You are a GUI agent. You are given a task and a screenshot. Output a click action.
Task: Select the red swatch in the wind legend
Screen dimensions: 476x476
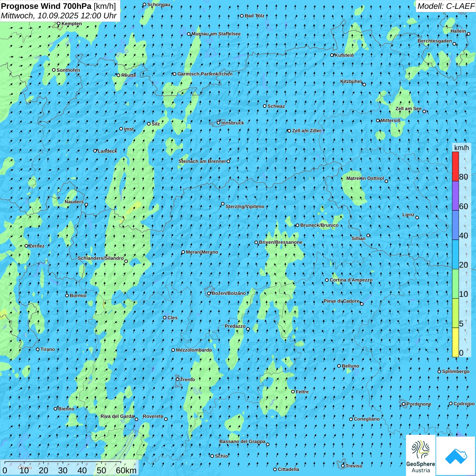click(455, 166)
